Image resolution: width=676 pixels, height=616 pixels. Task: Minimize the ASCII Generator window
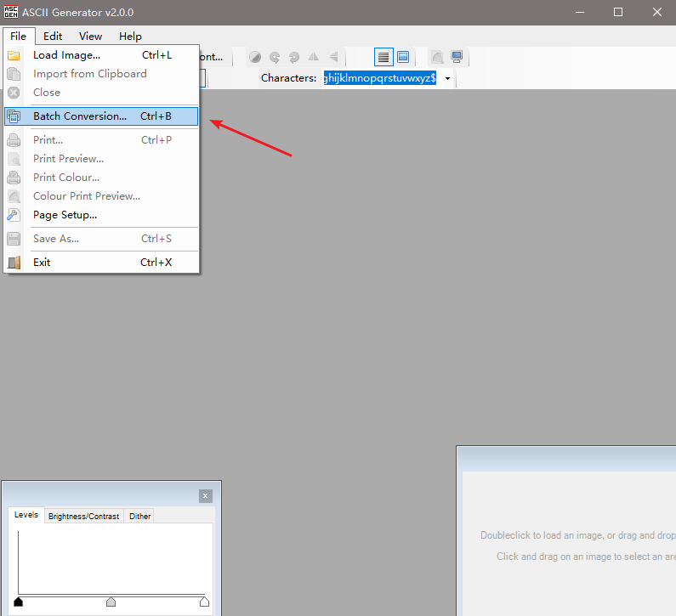pos(580,12)
